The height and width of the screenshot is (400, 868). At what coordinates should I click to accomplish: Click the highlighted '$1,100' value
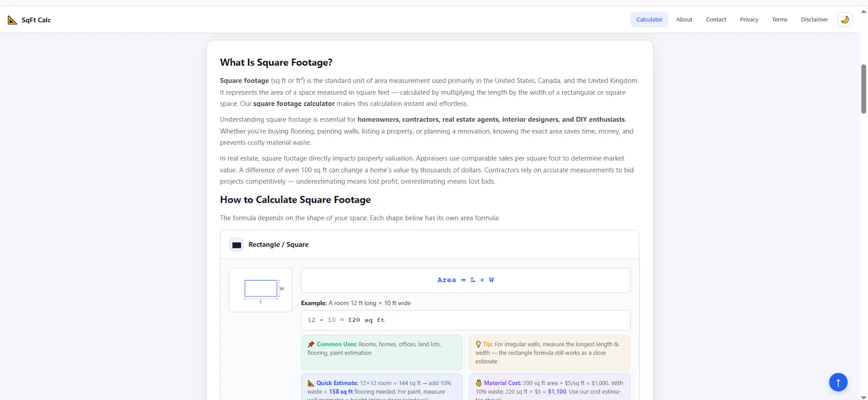coord(557,392)
